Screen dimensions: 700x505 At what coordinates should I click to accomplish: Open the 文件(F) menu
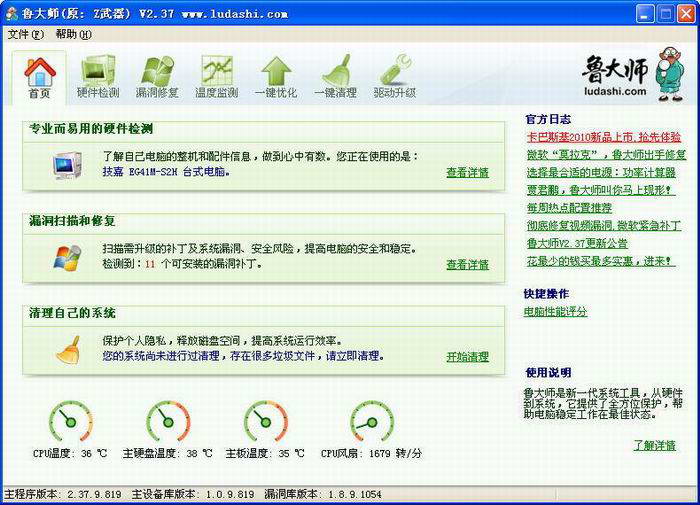tap(26, 34)
